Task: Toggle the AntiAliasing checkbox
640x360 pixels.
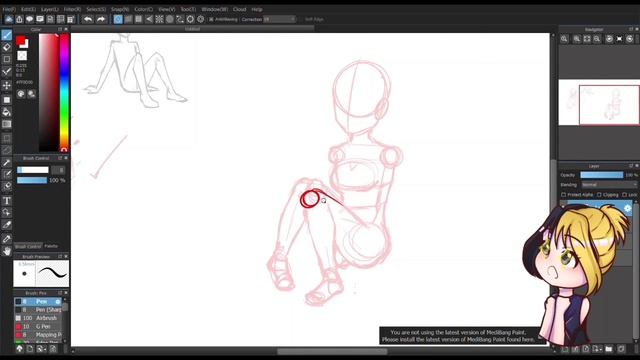Action: (x=211, y=19)
